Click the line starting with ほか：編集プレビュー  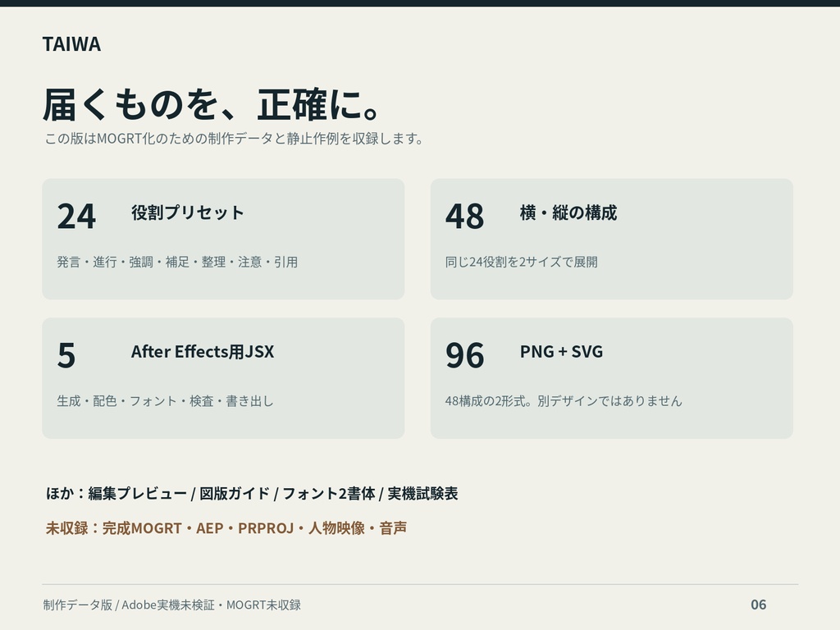tap(252, 493)
